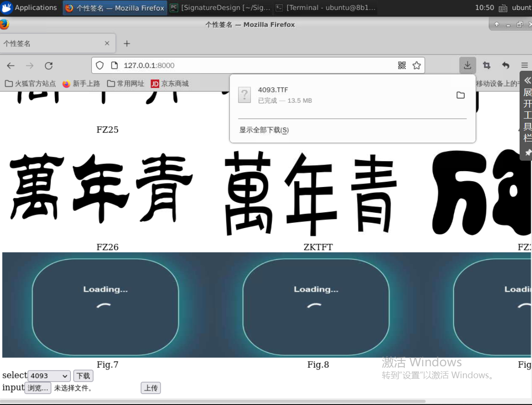532x405 pixels.
Task: Click the 下载 download button
Action: [83, 376]
